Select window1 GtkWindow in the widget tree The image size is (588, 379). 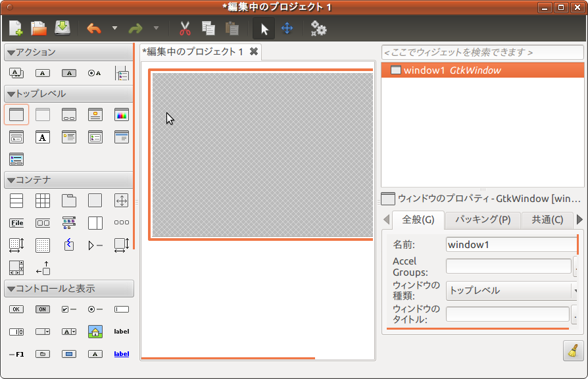pos(447,68)
